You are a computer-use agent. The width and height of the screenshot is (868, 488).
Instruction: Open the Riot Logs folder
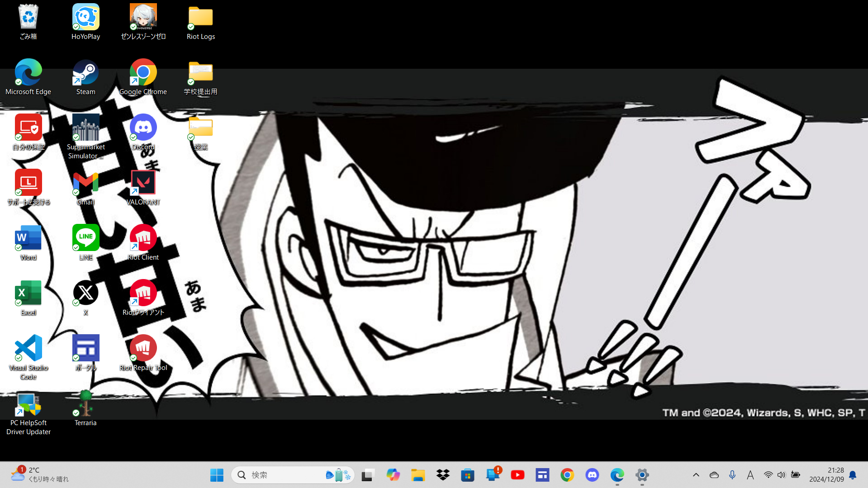click(200, 16)
